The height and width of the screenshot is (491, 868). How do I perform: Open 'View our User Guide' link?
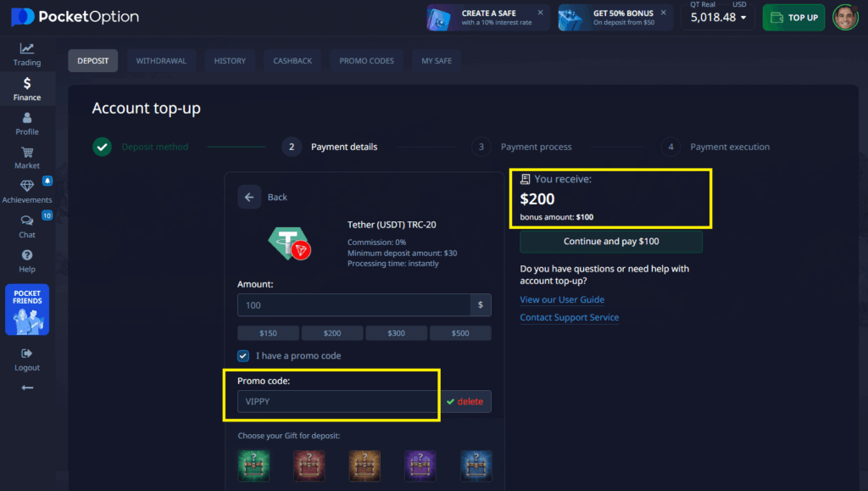(562, 299)
